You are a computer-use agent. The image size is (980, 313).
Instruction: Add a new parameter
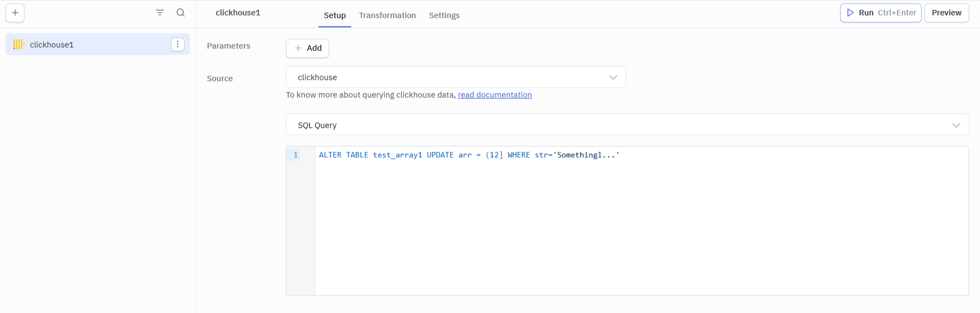click(308, 48)
